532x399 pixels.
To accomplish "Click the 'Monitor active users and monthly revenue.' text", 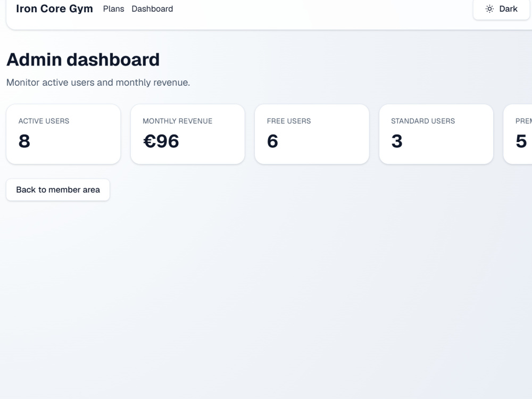I will 98,82.
